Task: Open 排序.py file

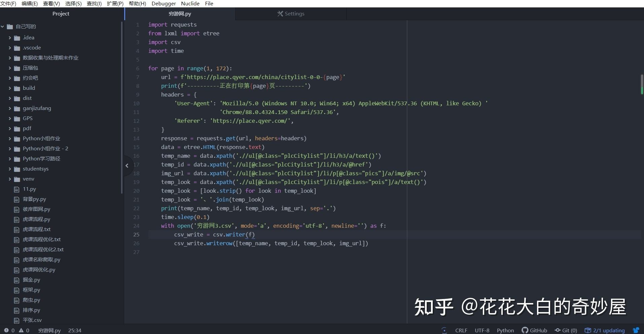Action: 31,310
